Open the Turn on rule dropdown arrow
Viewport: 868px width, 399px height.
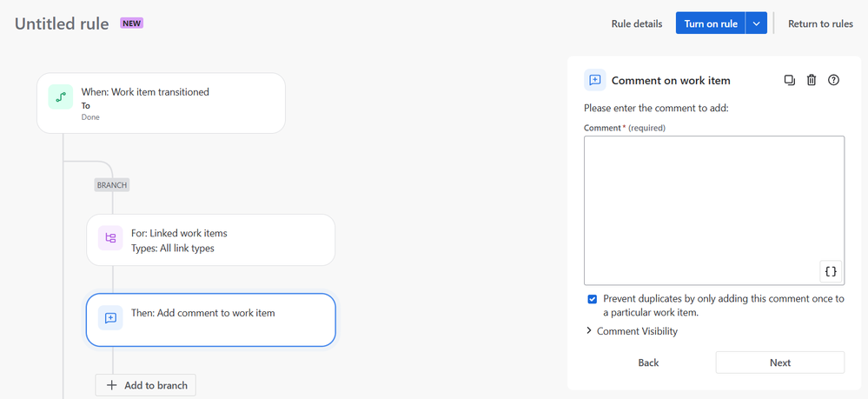[x=756, y=23]
